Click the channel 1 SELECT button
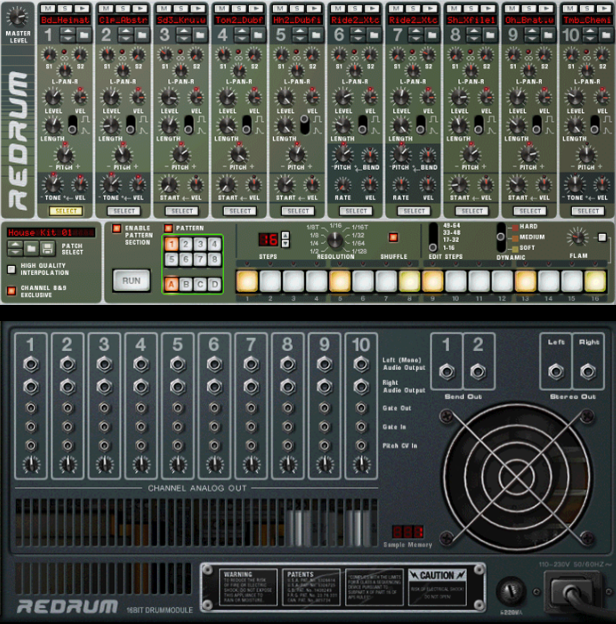616x624 pixels. tap(66, 211)
